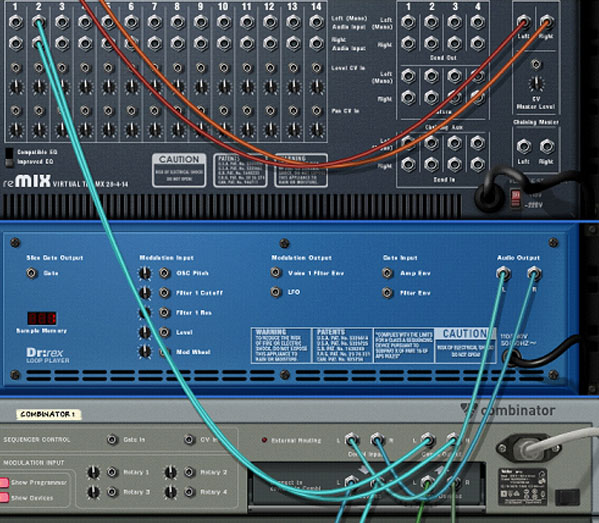The width and height of the screenshot is (599, 523).
Task: Adjust Combinator Rotary 2 trim knob
Action: (x=170, y=472)
